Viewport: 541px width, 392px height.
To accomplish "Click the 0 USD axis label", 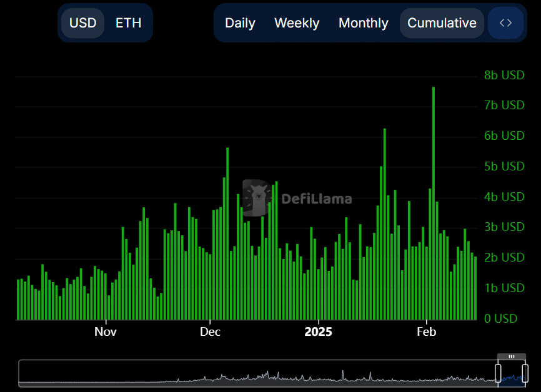I will point(500,318).
